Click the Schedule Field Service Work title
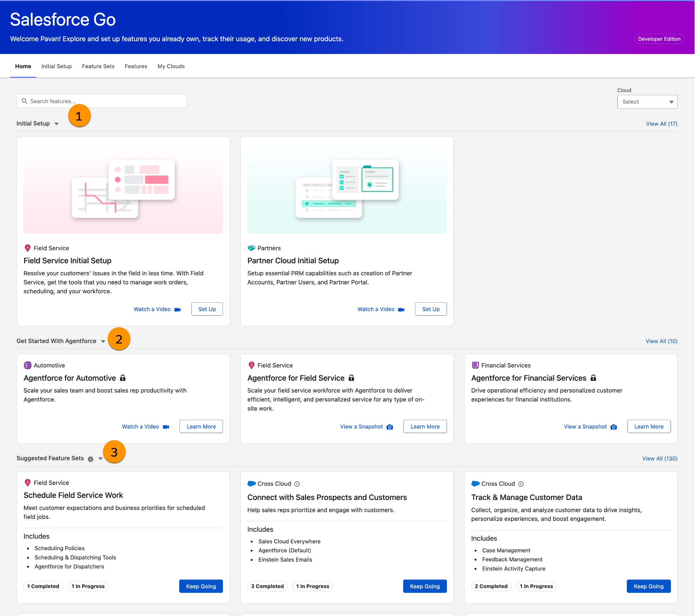695x616 pixels. pos(73,495)
